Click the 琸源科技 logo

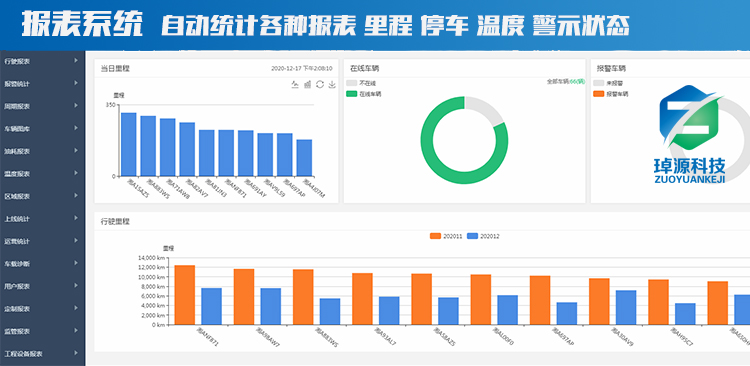point(689,134)
